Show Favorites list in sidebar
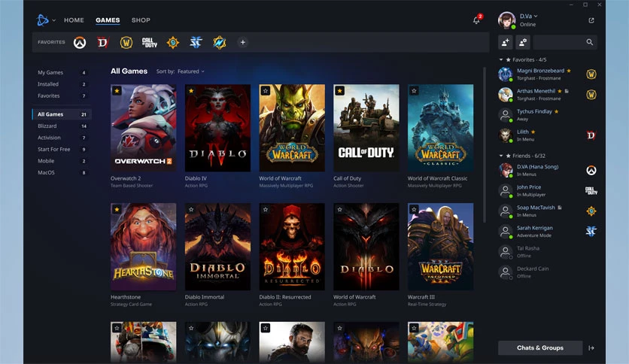 62,96
